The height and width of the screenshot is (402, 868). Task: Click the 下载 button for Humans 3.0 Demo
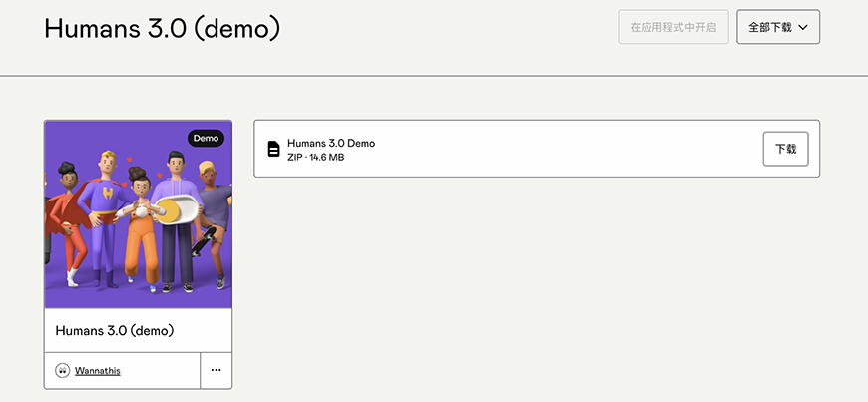[x=785, y=149]
